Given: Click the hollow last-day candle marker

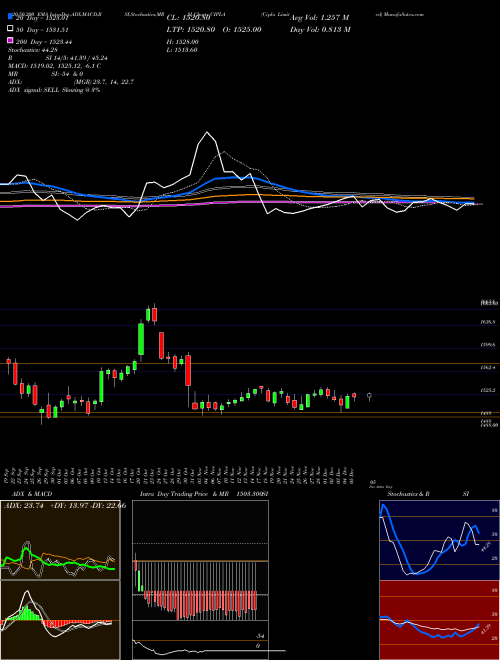Looking at the screenshot, I should tap(370, 396).
